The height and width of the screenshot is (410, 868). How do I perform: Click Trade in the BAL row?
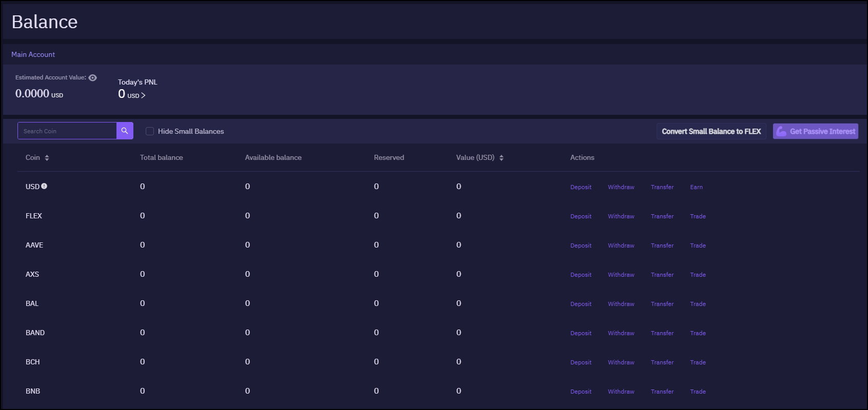[698, 304]
